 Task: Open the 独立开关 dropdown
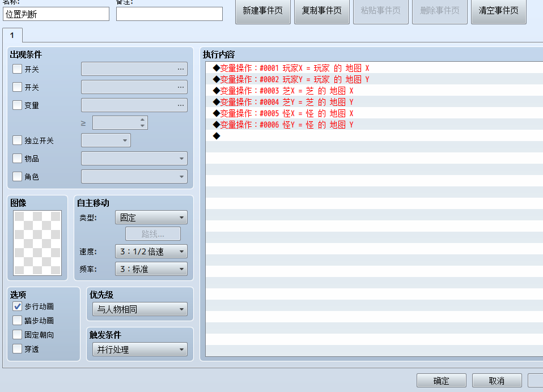pyautogui.click(x=106, y=140)
